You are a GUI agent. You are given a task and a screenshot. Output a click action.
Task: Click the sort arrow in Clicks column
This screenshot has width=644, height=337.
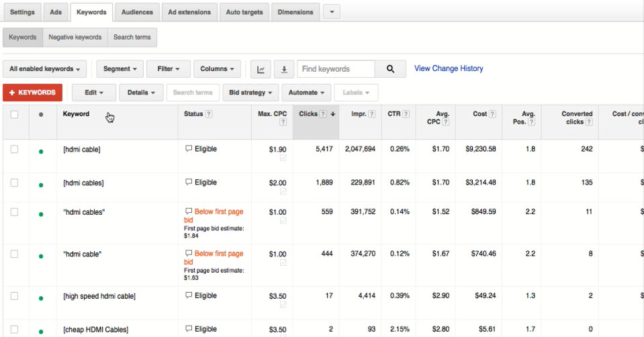(x=332, y=114)
